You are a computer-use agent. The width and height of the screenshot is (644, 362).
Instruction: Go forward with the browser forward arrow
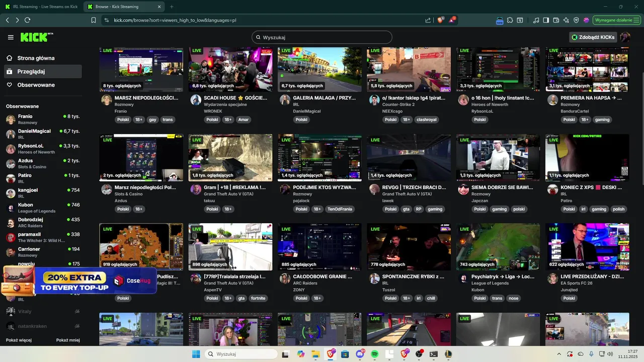[17, 20]
